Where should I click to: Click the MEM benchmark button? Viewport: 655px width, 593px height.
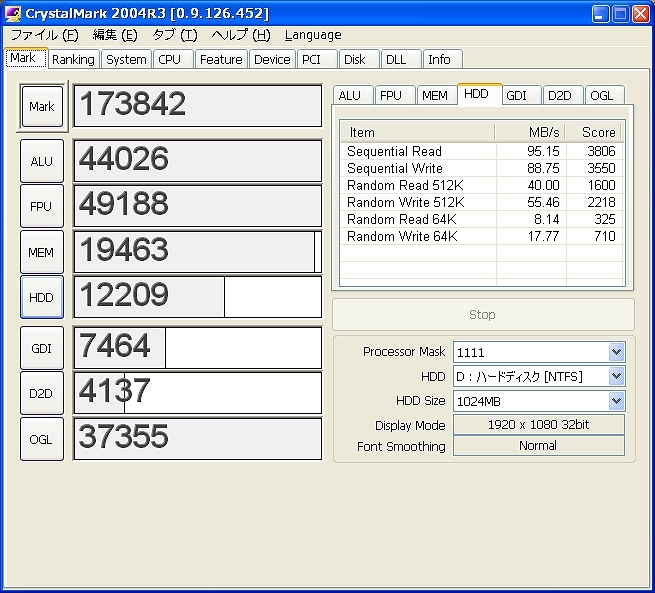(x=42, y=252)
